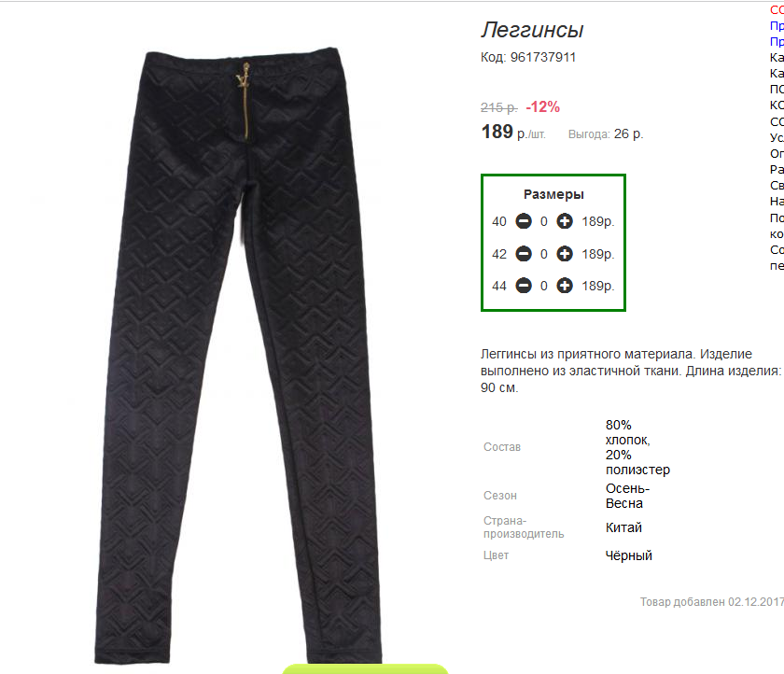Click the 189р. price for size 44
This screenshot has width=784, height=674.
(x=598, y=286)
